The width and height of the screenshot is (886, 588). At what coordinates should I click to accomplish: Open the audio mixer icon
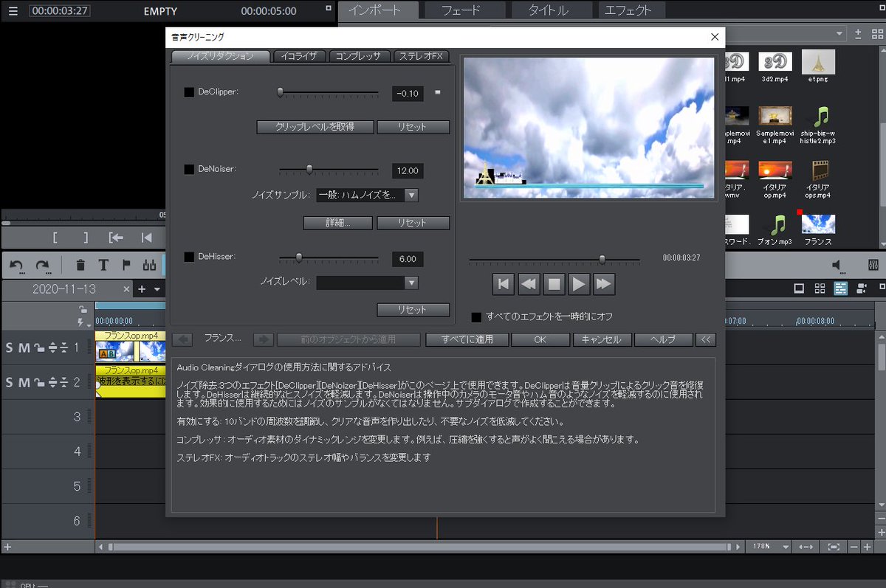pos(873,266)
